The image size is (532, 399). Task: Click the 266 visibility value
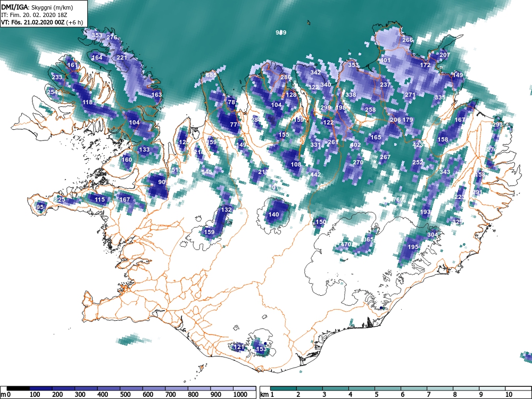tap(408, 40)
